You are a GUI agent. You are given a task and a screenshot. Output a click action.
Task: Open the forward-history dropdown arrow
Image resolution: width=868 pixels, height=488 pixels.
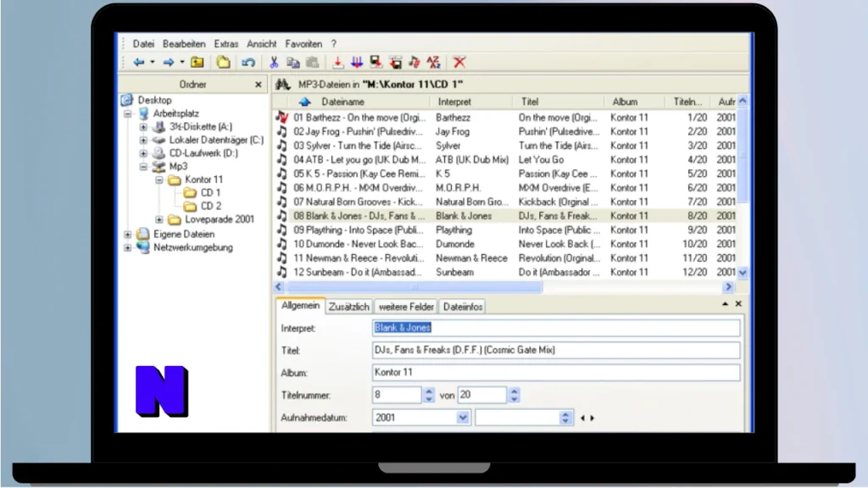[x=181, y=63]
